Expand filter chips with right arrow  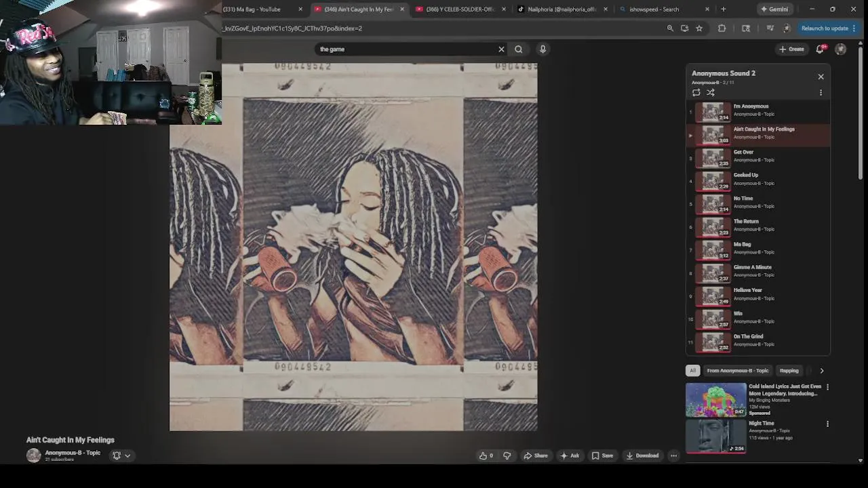pyautogui.click(x=821, y=371)
